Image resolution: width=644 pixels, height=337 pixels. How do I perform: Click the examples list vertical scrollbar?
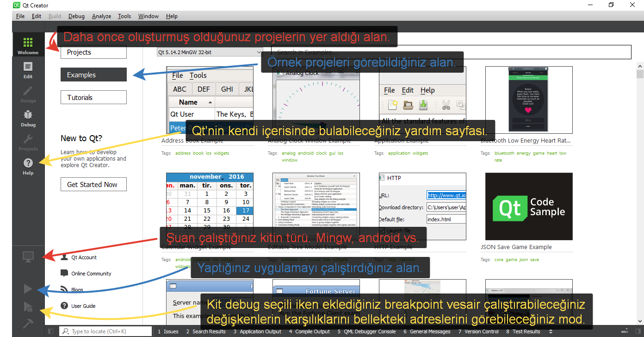pyautogui.click(x=640, y=185)
